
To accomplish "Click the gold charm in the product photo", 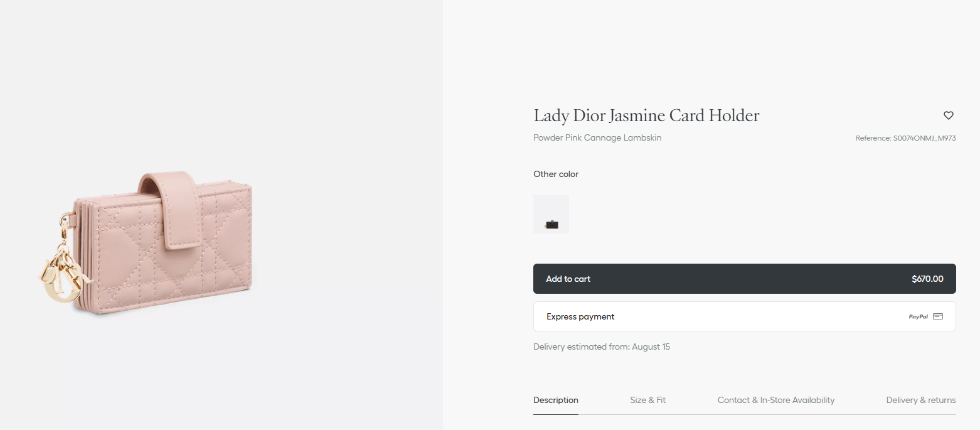I will click(x=60, y=275).
